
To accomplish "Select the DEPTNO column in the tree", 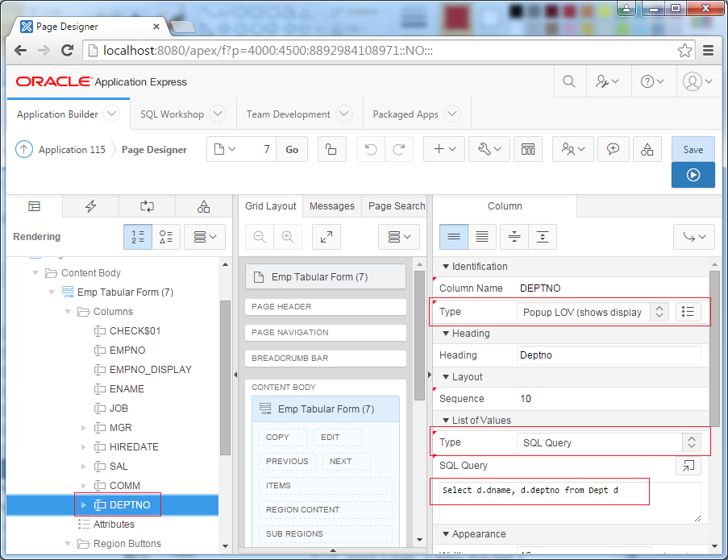I will pyautogui.click(x=130, y=504).
